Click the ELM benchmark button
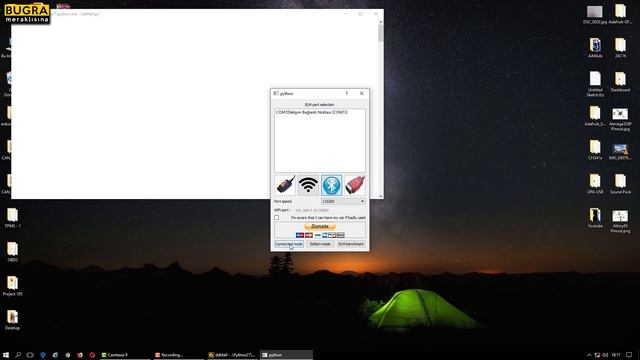The image size is (640, 360). [351, 244]
